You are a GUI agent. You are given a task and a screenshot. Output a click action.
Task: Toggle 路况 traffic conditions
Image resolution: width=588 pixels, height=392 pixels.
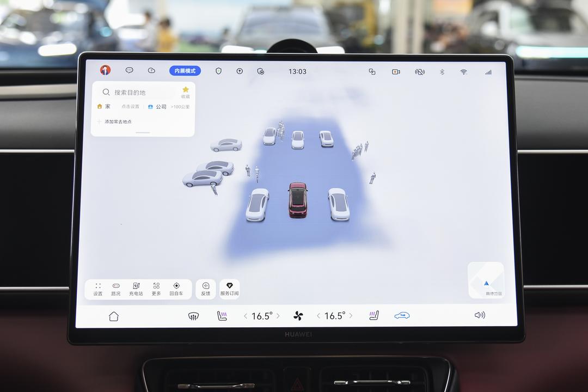116,289
